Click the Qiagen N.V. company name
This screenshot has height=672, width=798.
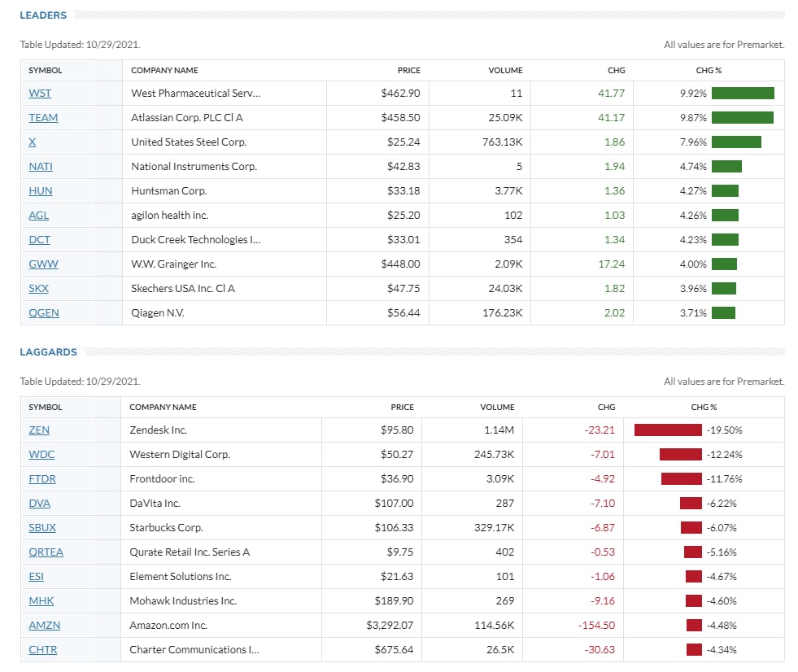158,313
